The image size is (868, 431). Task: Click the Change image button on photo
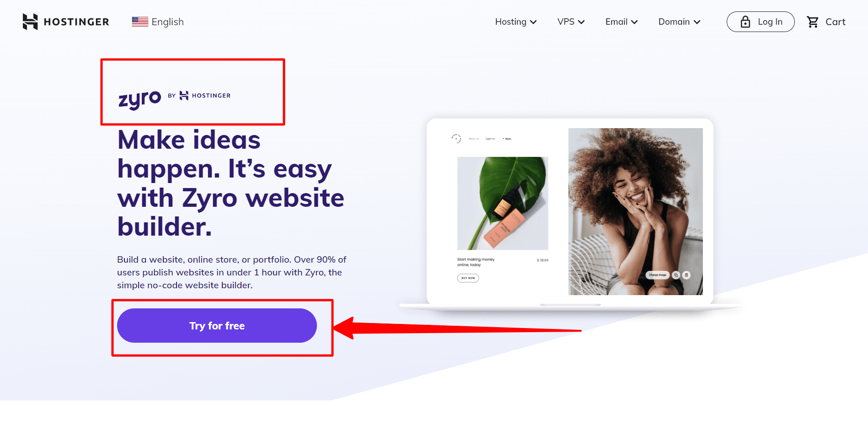pyautogui.click(x=657, y=275)
